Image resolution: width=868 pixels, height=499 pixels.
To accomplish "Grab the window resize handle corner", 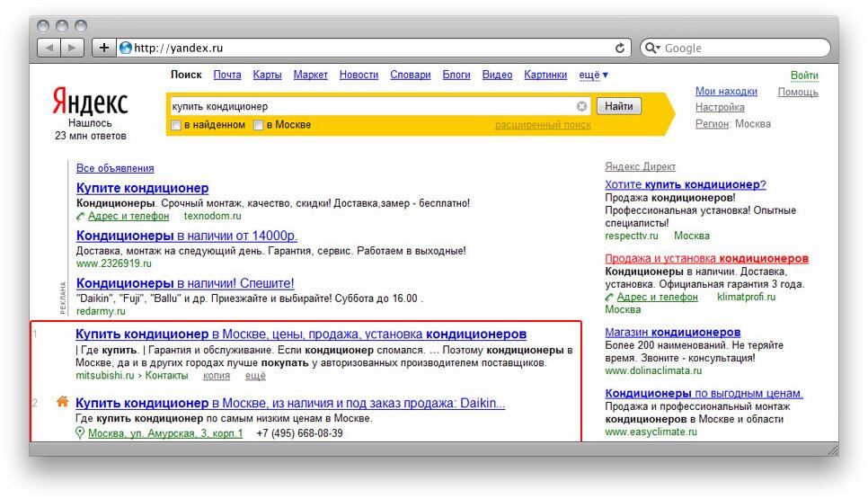I will click(833, 450).
